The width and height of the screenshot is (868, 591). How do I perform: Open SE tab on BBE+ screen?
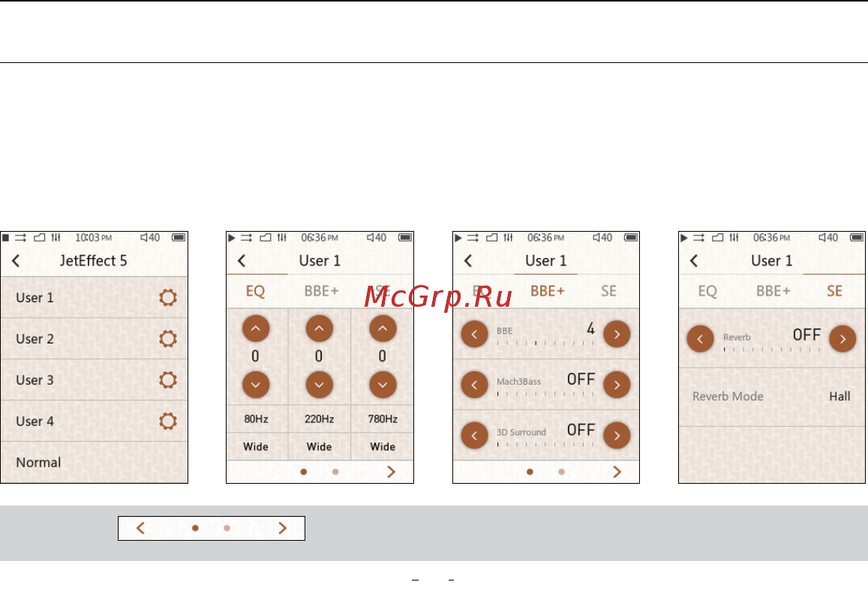click(609, 291)
